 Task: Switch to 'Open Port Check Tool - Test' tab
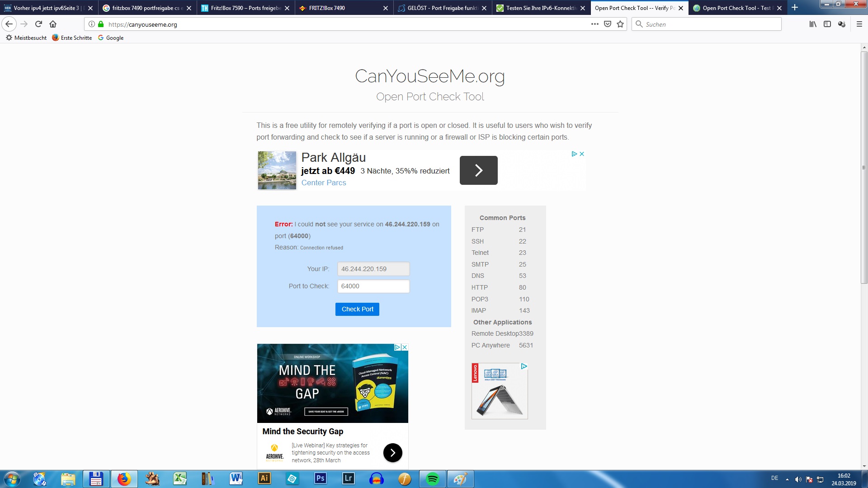tap(738, 8)
